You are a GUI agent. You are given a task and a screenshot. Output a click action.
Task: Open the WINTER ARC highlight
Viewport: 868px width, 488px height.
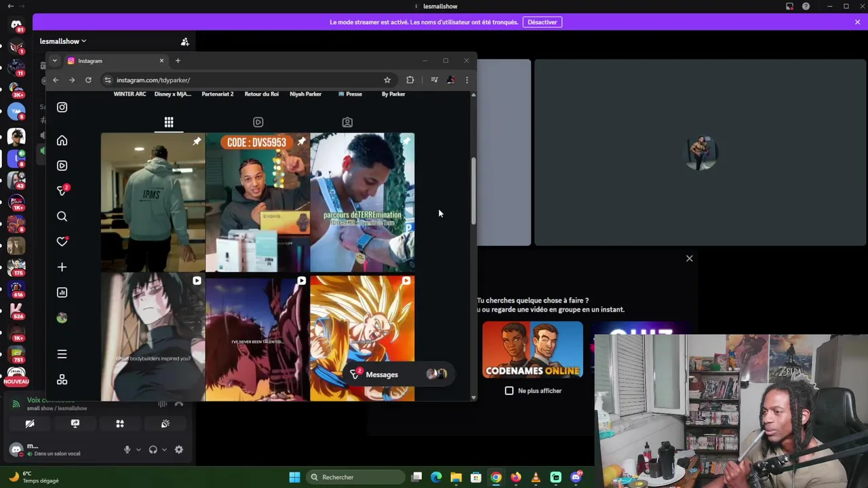pos(130,94)
